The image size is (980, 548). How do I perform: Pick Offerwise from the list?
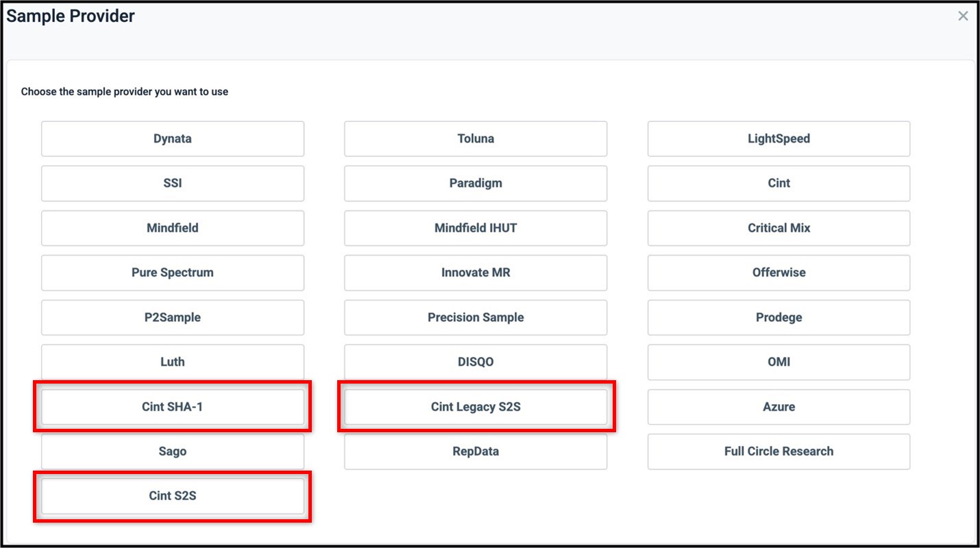tap(779, 273)
